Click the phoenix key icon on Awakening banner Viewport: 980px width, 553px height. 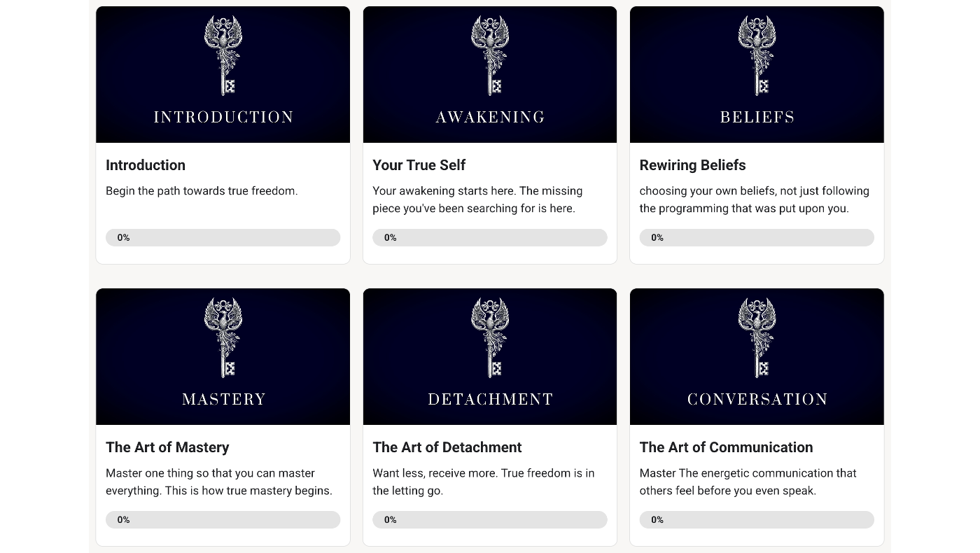[x=490, y=56]
